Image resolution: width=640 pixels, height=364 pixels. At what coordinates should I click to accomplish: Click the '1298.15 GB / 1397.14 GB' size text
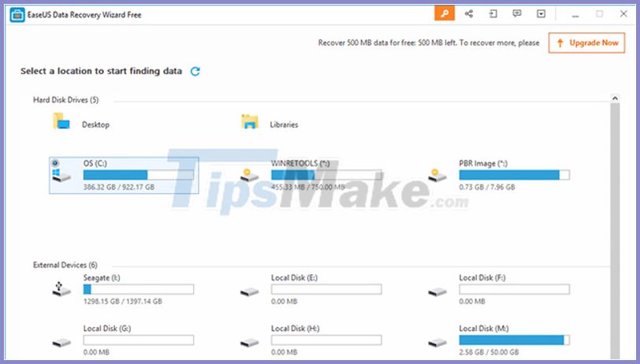pos(122,302)
